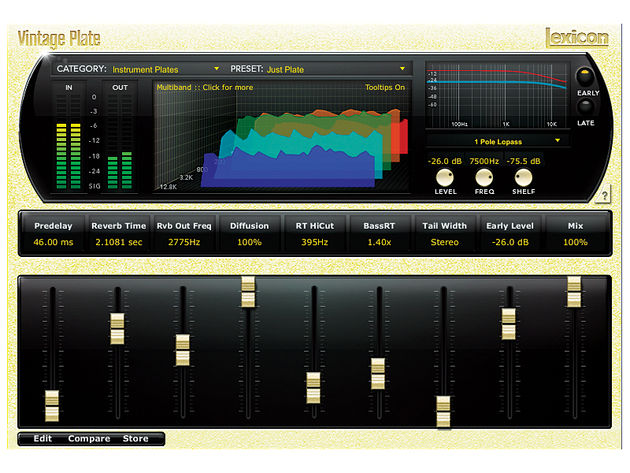Click the EQ frequency response graph

pyautogui.click(x=497, y=95)
